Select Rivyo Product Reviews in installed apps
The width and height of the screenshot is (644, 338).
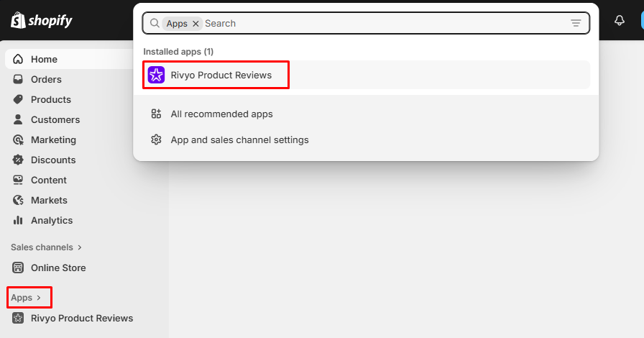click(366, 75)
